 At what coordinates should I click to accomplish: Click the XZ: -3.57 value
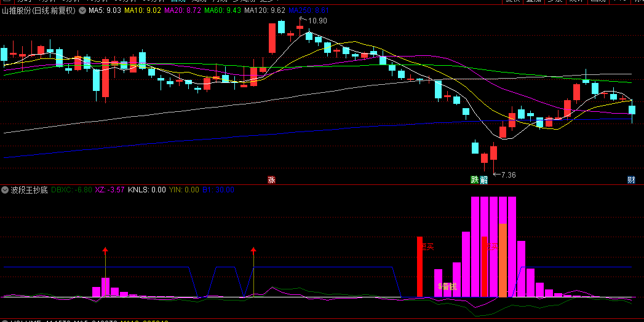tap(109, 190)
